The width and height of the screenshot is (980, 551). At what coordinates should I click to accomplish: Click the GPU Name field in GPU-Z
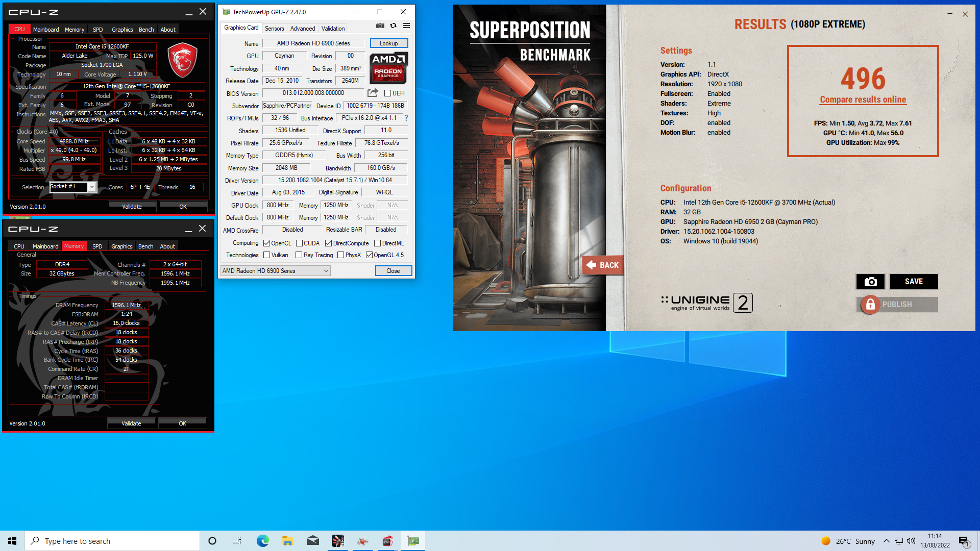(x=313, y=43)
